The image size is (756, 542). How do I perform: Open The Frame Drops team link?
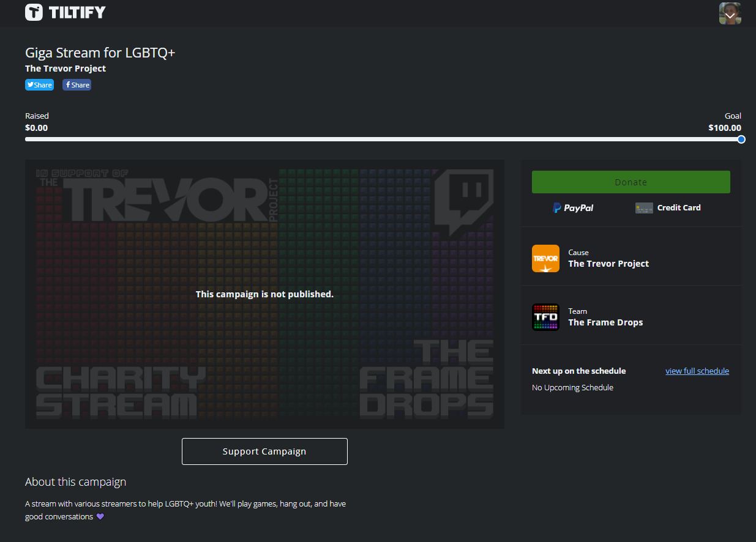(x=605, y=322)
